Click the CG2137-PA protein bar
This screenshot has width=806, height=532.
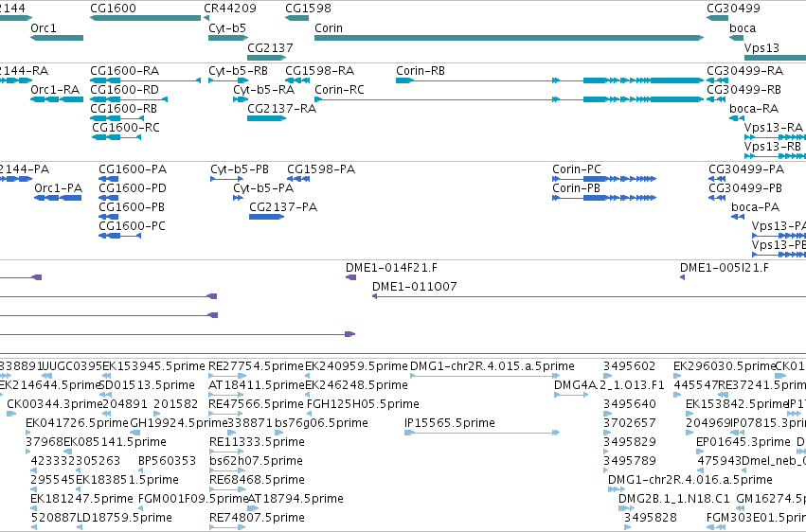tap(267, 217)
